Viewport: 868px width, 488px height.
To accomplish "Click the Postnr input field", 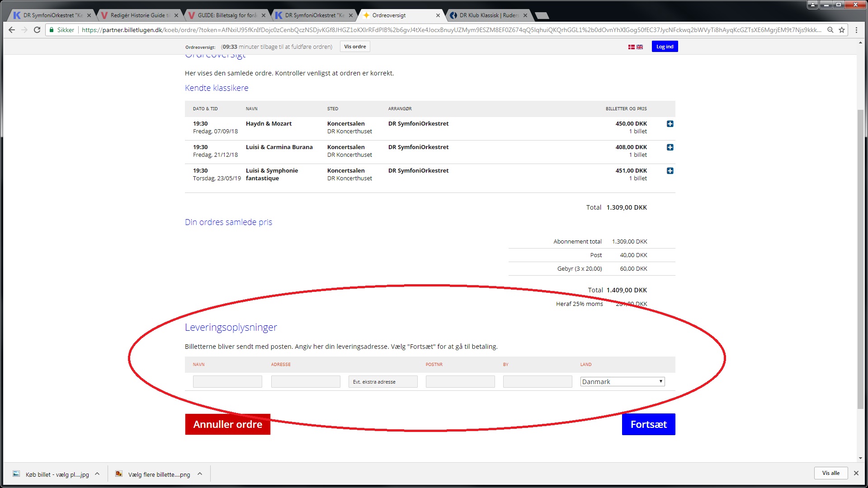I will pos(460,382).
